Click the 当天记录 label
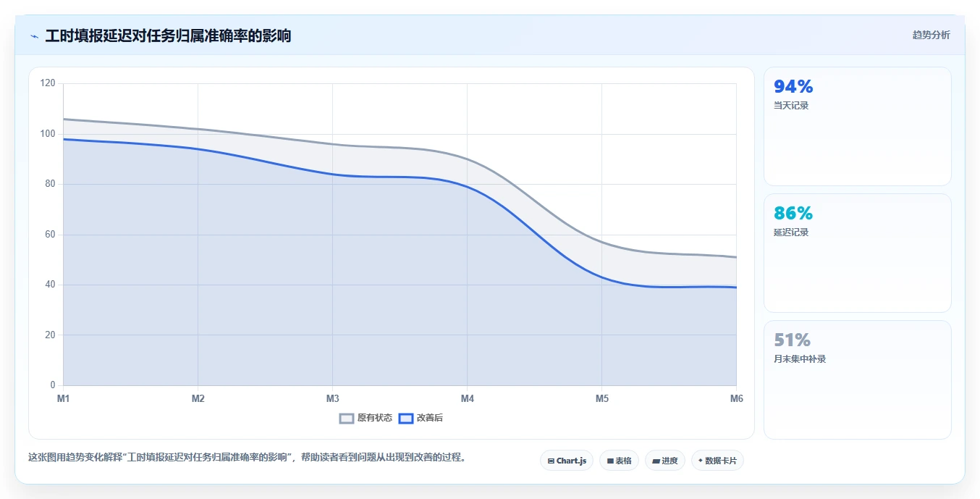Viewport: 980px width, 499px height. [791, 106]
